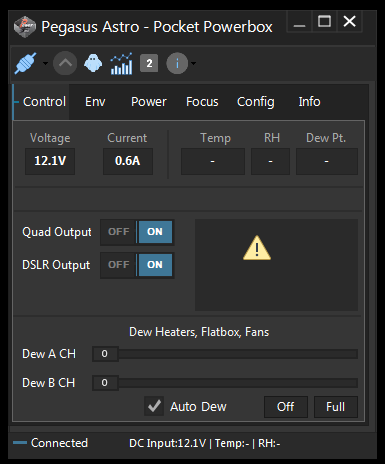The height and width of the screenshot is (464, 385).
Task: Click the blue ghost icon in the toolbar
Action: click(93, 63)
